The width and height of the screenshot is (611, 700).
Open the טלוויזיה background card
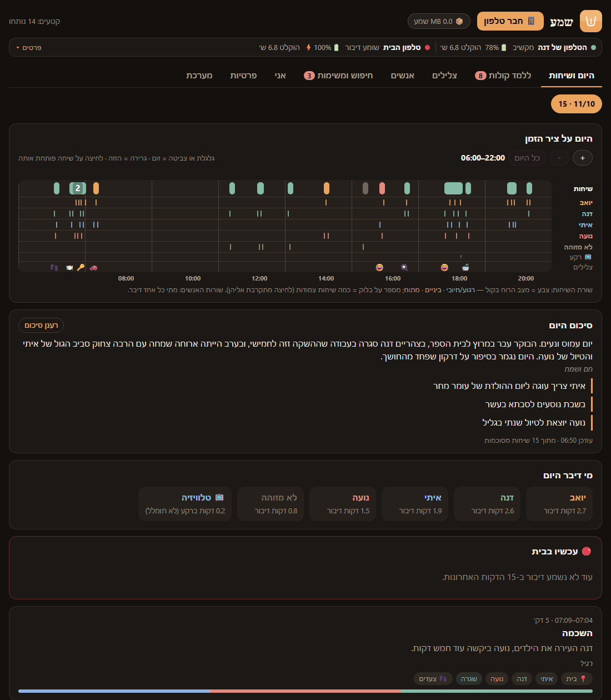click(x=185, y=504)
